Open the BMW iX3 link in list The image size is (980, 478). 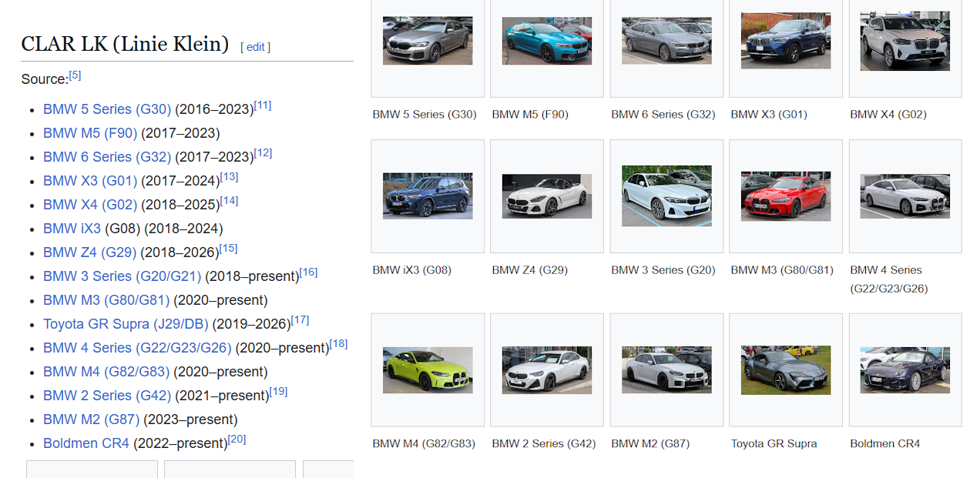pos(72,229)
